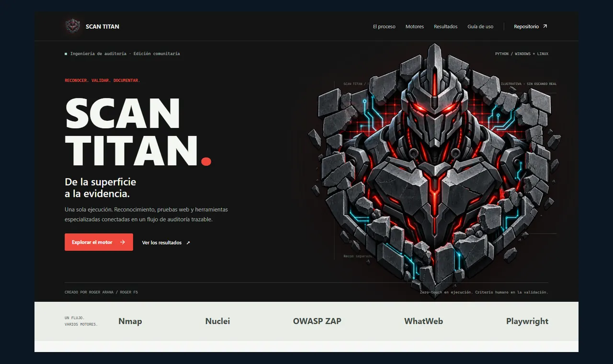Click the large SCAN TITAN headline
This screenshot has width=613, height=364.
[x=138, y=132]
